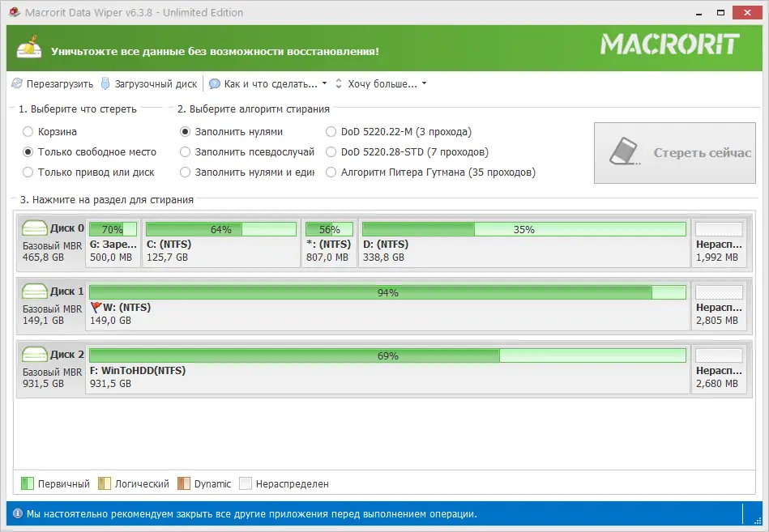The height and width of the screenshot is (532, 769).
Task: Select W: (NTFS) 149,0 GB partition
Action: tap(387, 306)
